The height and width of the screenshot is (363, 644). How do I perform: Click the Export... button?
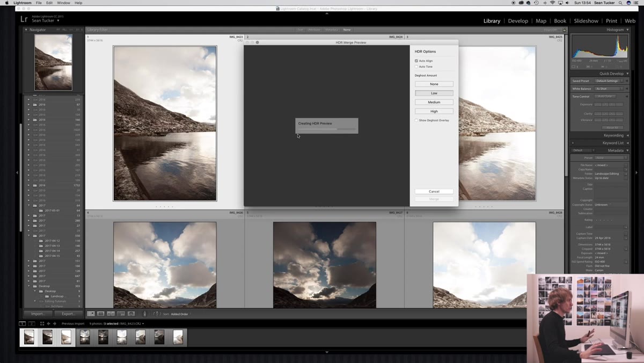pyautogui.click(x=69, y=314)
